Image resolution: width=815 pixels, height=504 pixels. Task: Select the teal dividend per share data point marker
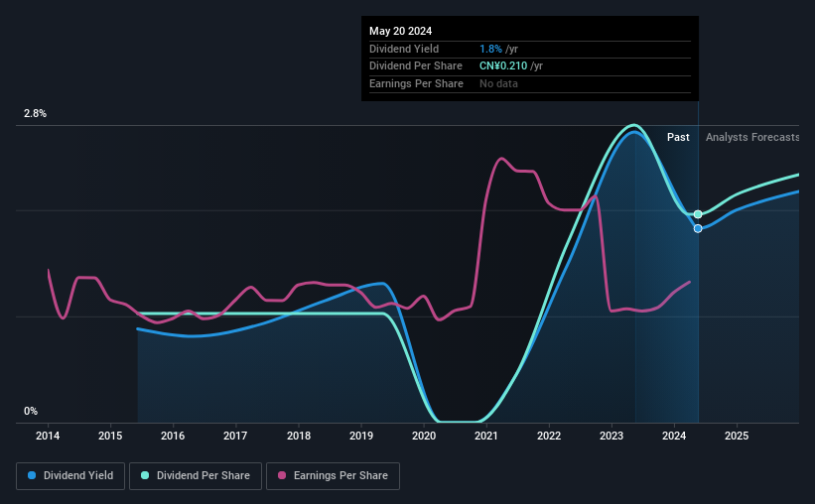tap(698, 214)
